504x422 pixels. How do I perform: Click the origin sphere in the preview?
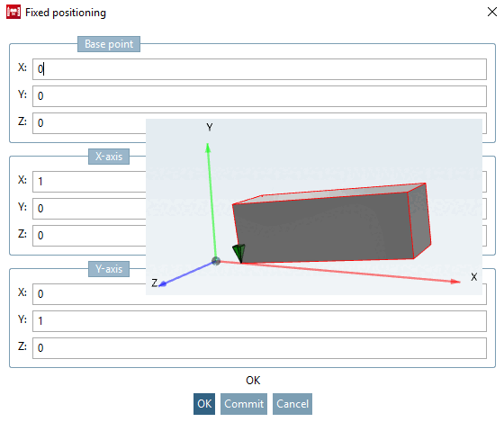[x=216, y=261]
